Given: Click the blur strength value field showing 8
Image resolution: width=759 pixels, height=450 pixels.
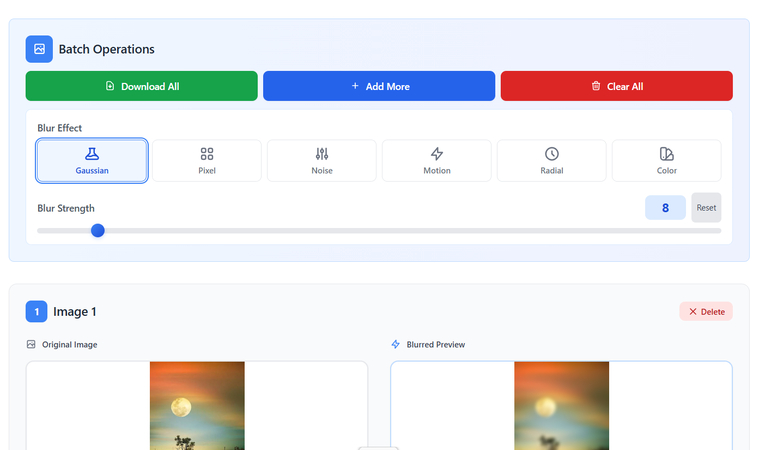Looking at the screenshot, I should point(665,208).
